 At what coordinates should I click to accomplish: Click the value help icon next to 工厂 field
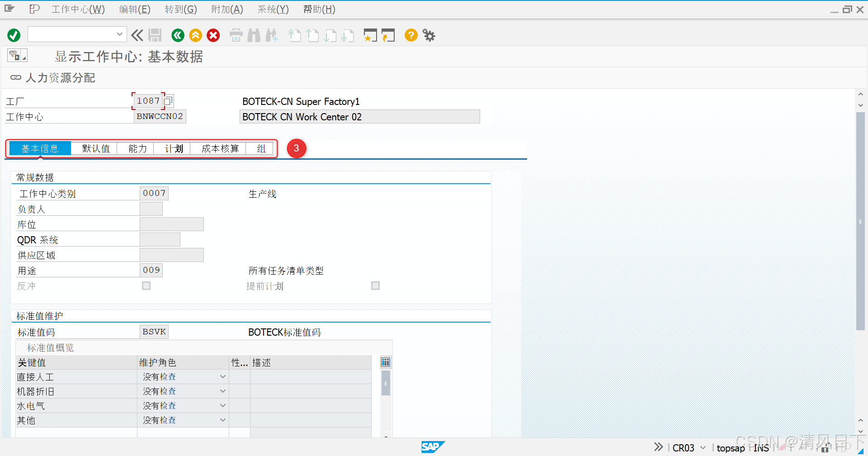click(168, 101)
